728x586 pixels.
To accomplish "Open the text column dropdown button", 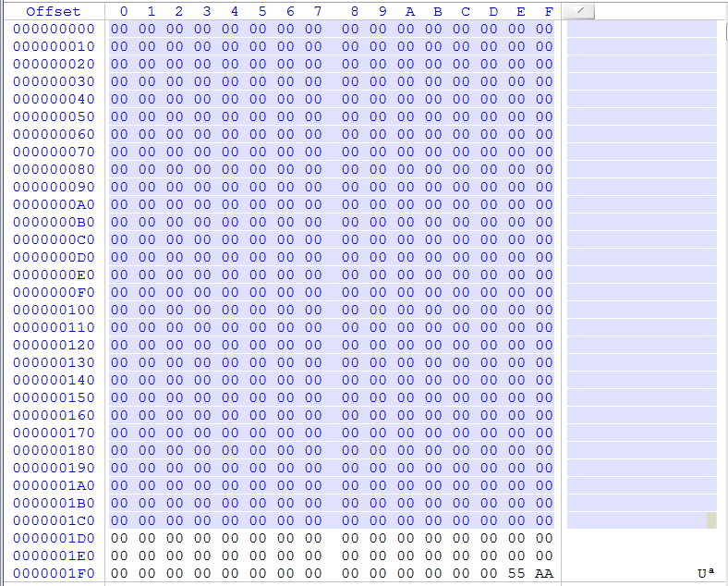I will point(579,11).
